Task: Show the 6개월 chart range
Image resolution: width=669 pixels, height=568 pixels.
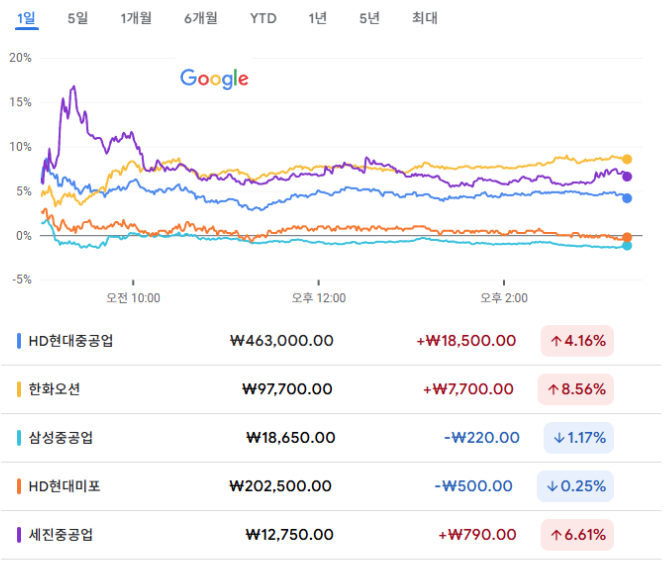Action: click(201, 18)
